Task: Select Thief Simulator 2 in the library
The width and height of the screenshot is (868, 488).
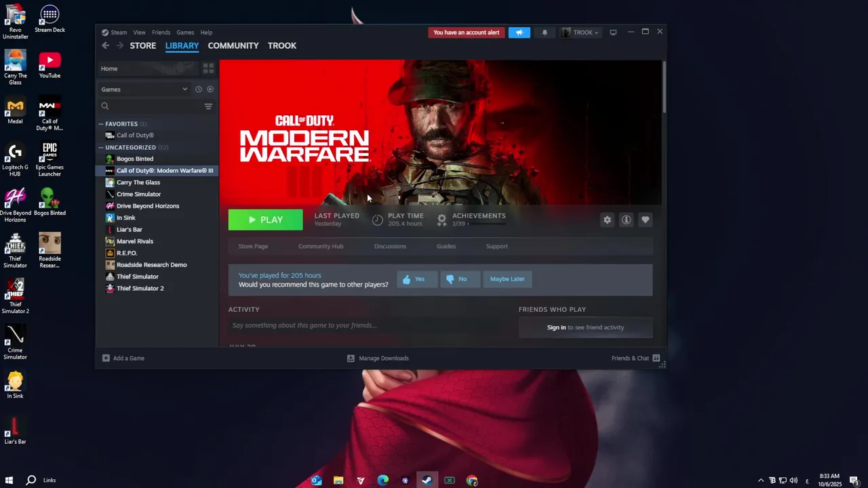Action: pos(157,289)
